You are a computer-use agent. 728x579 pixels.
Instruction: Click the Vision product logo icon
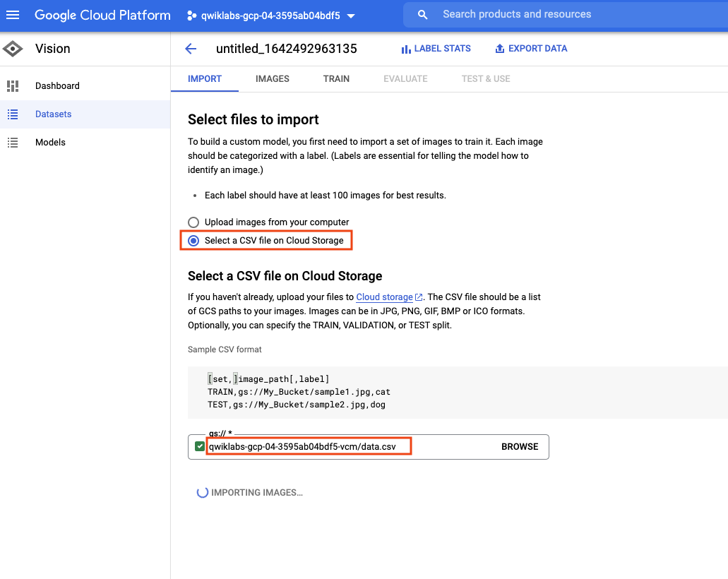point(13,49)
